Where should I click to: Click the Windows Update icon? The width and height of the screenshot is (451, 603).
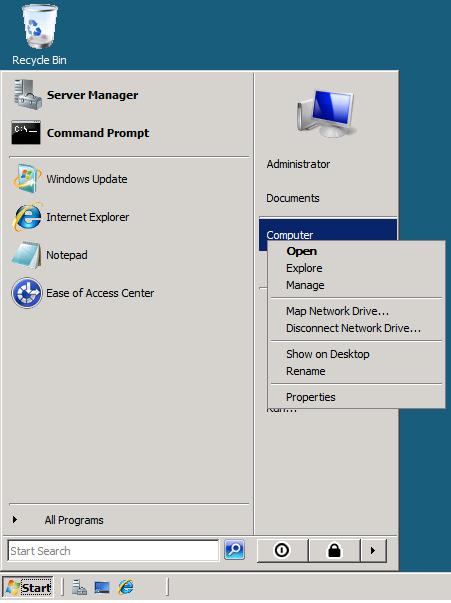[26, 178]
